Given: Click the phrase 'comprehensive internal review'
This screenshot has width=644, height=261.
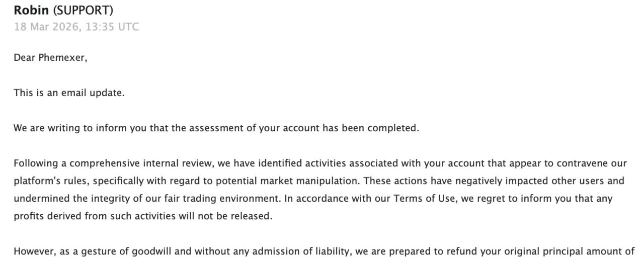Looking at the screenshot, I should click(x=134, y=164).
